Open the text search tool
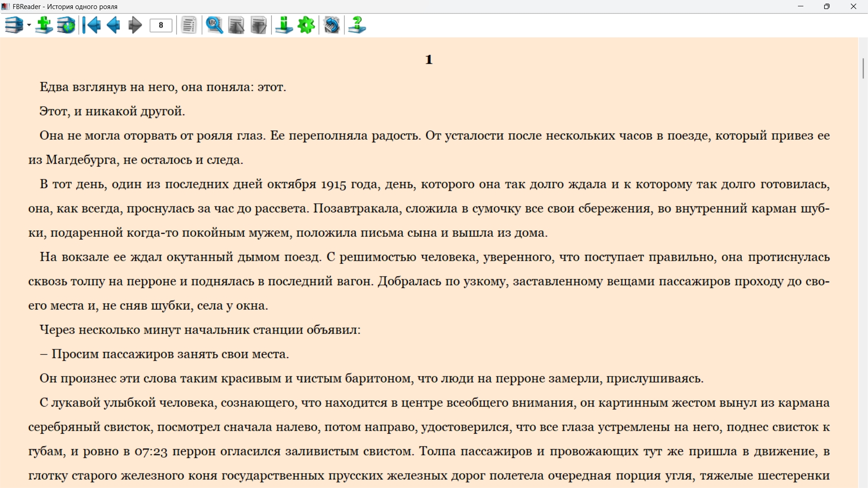 [x=214, y=25]
